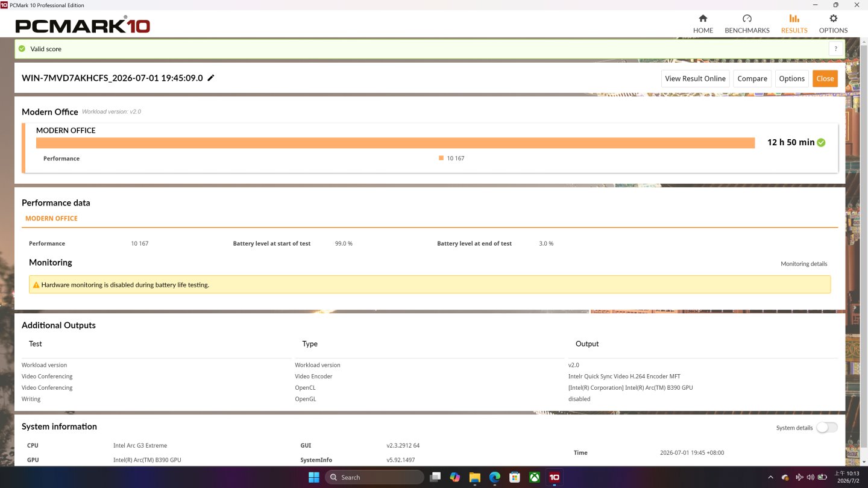
Task: Click SystemInfo version v5.92.1497
Action: point(400,460)
